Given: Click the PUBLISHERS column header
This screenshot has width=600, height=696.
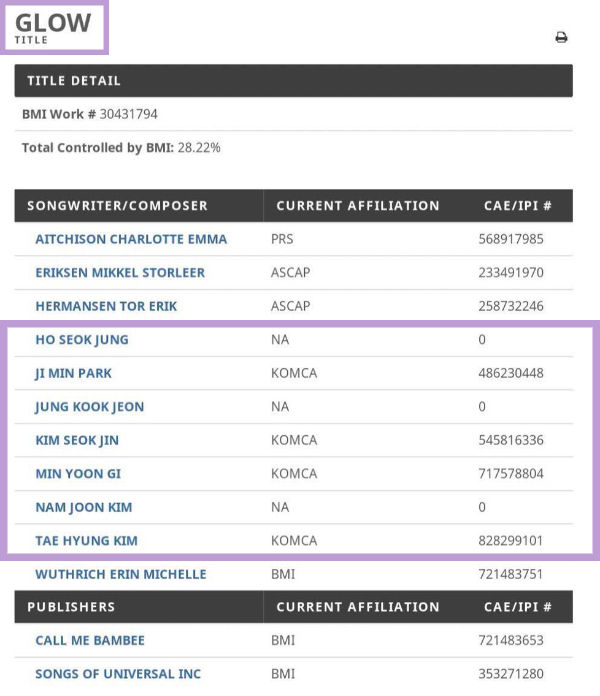Looking at the screenshot, I should click(71, 607).
